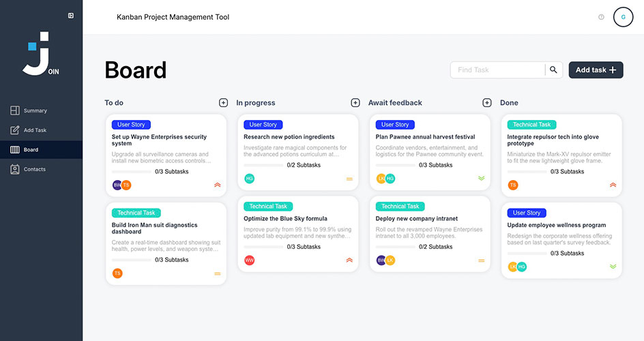Click the Join logo in sidebar
Viewport: 644px width, 341px height.
click(x=41, y=53)
